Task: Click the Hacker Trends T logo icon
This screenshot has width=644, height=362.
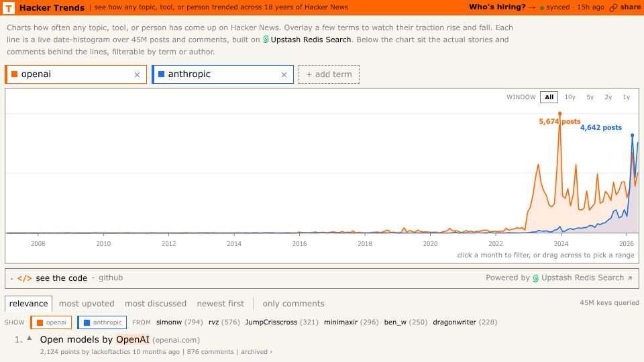Action: tap(9, 7)
